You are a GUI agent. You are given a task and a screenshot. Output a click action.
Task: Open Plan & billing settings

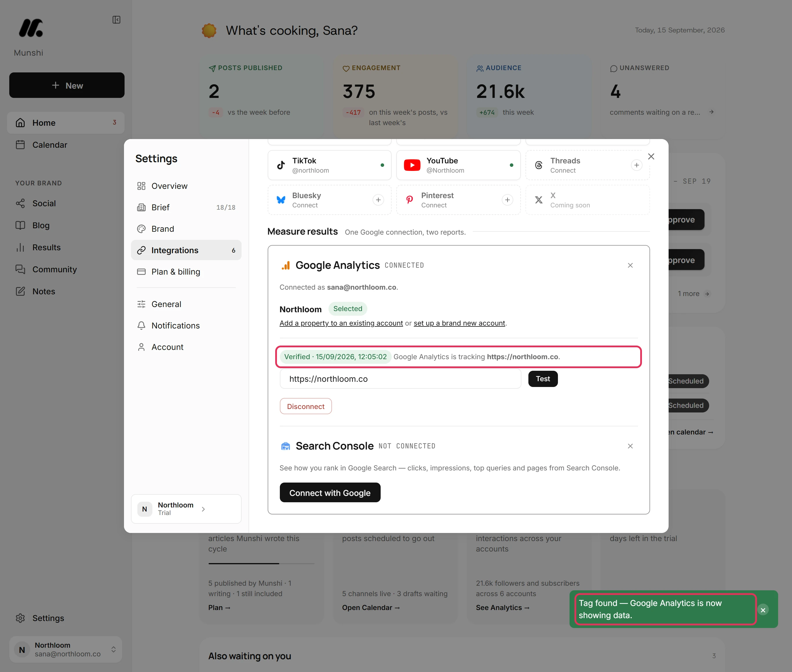tap(186, 272)
